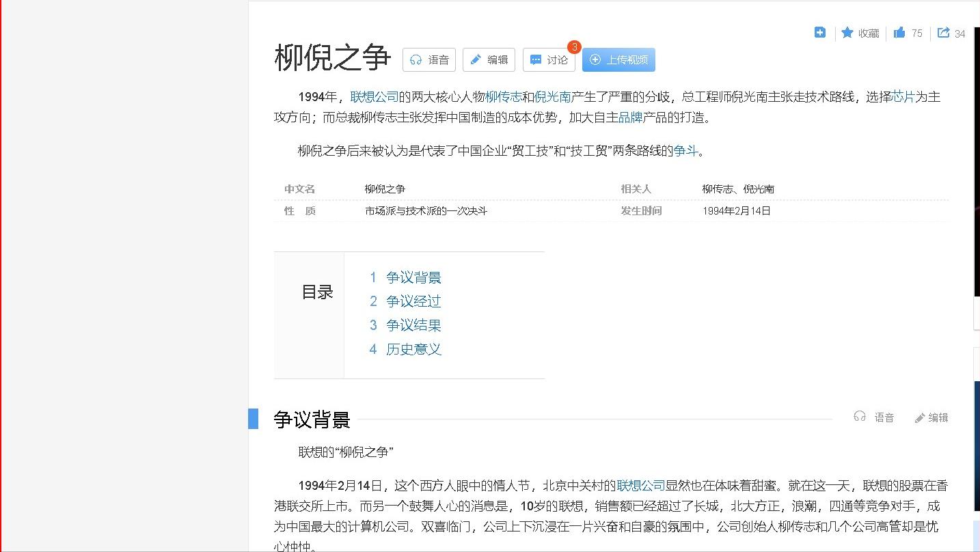The height and width of the screenshot is (552, 980).
Task: Open the 争斗 link
Action: click(686, 151)
